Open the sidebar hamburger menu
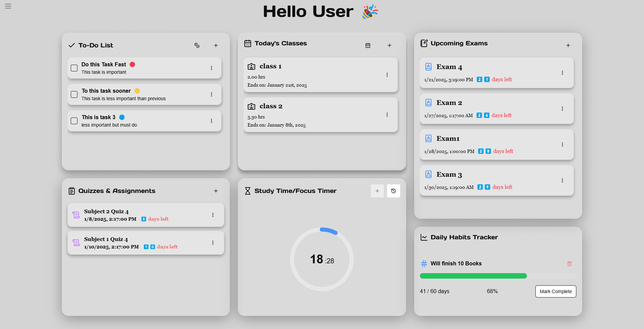 coord(8,6)
